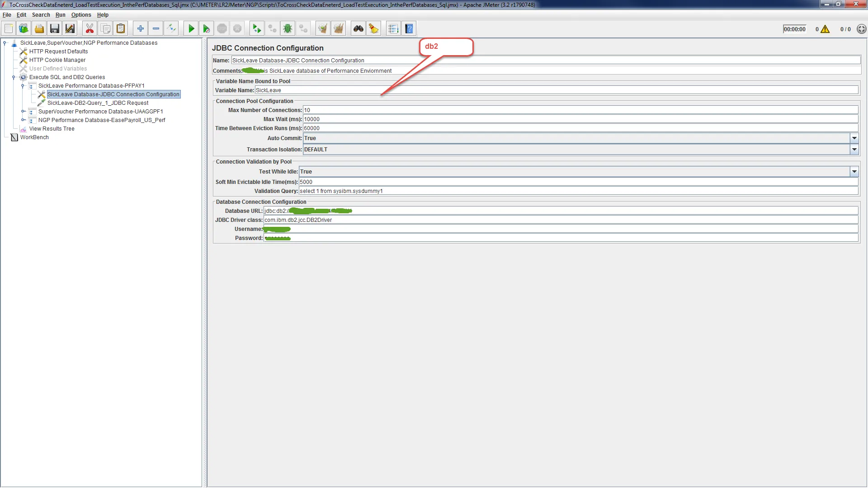Viewport: 868px width, 488px height.
Task: Select View Results Tree in tree
Action: (x=52, y=129)
